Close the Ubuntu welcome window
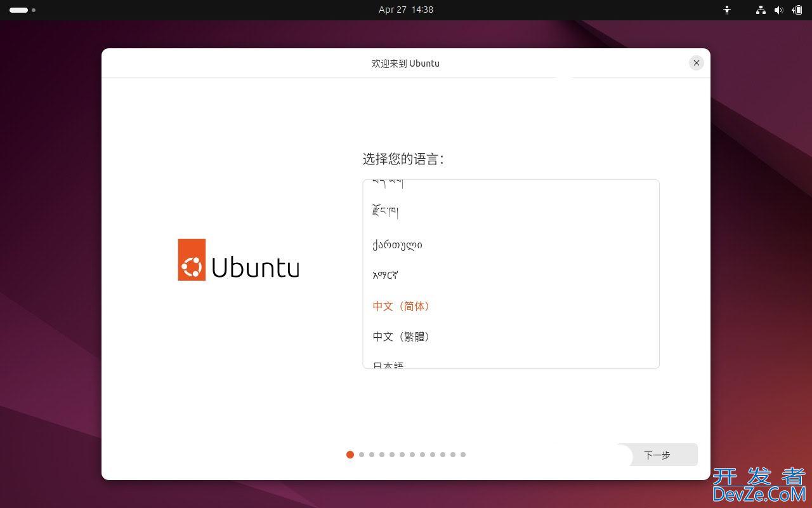Viewport: 812px width, 508px height. click(697, 63)
